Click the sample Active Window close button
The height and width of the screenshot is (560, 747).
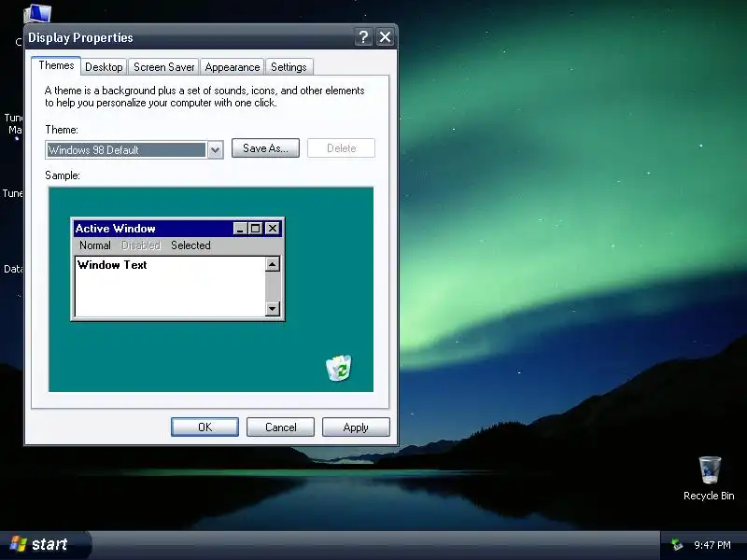(x=272, y=229)
